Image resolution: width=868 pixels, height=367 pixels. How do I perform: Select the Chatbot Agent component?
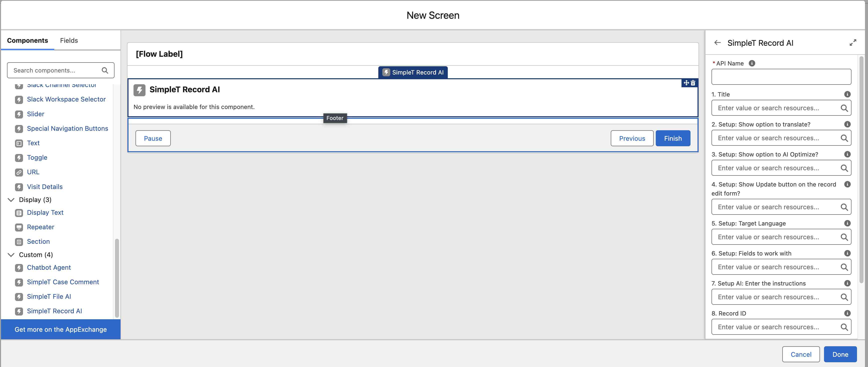pos(49,267)
